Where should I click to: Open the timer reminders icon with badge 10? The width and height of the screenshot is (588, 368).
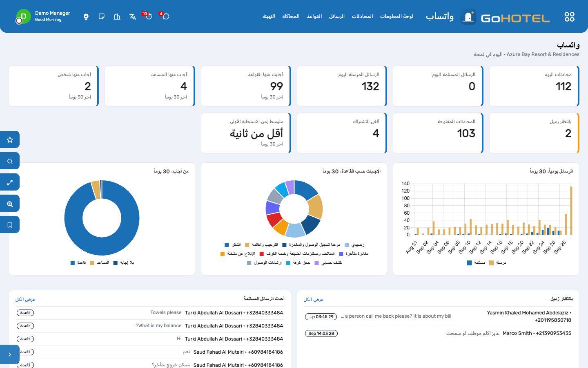[x=149, y=16]
